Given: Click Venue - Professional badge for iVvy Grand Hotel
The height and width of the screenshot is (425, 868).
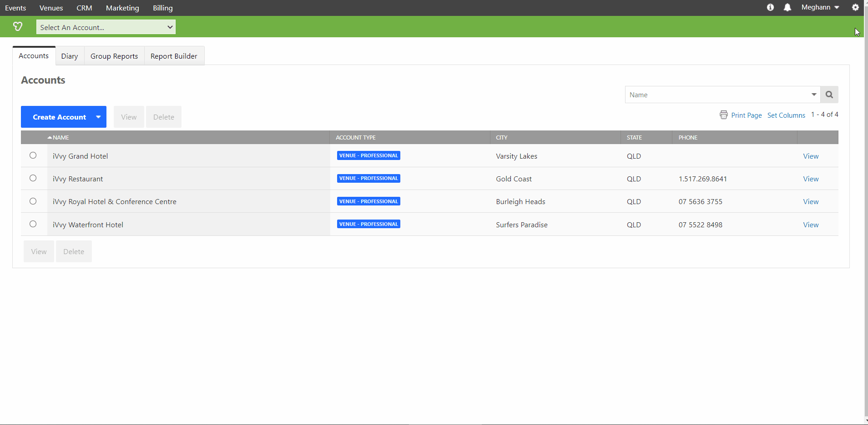Looking at the screenshot, I should click(x=368, y=155).
